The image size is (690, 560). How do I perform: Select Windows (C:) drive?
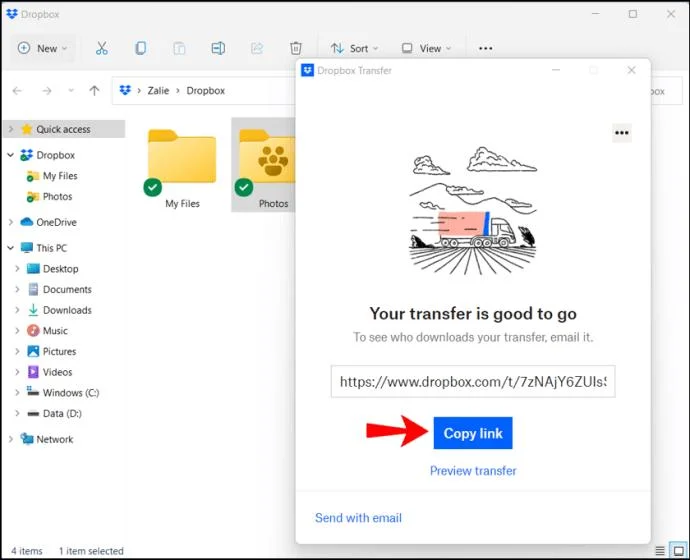pyautogui.click(x=71, y=392)
